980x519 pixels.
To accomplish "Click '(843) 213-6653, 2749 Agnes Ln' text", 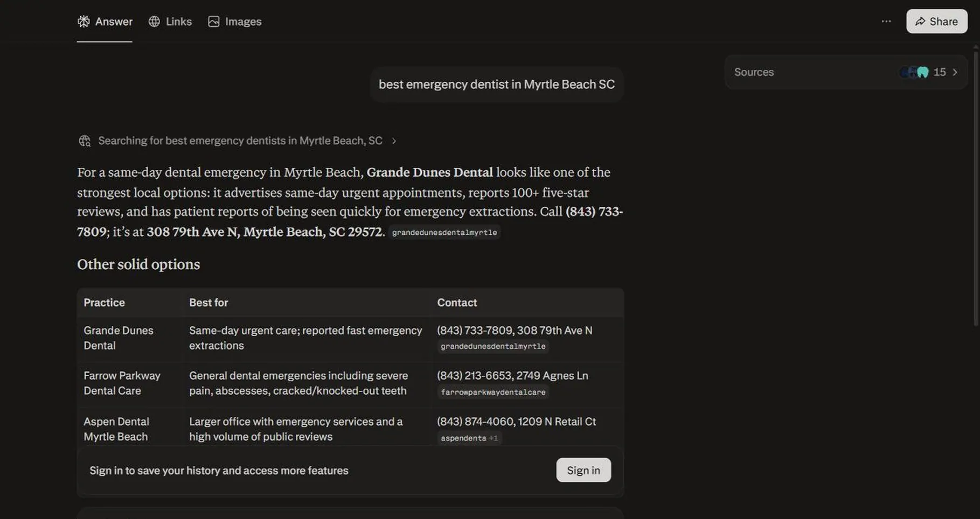I will [x=512, y=376].
